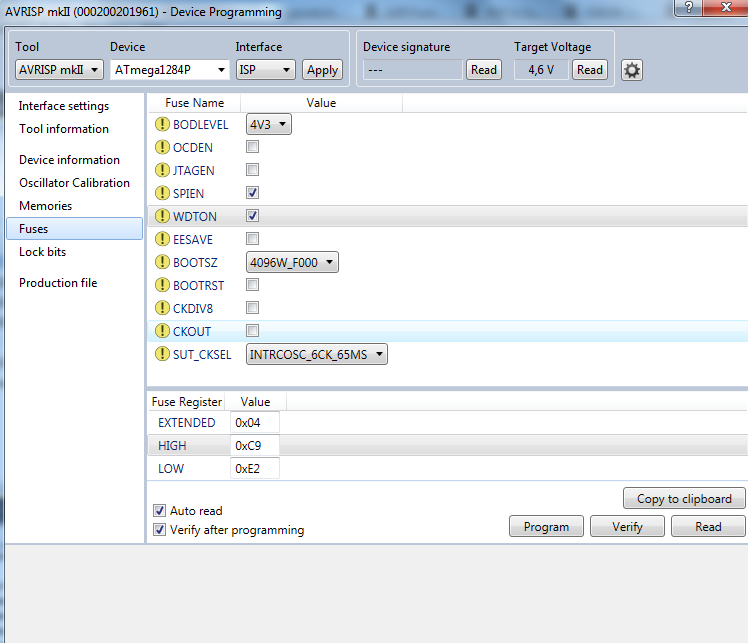Image resolution: width=748 pixels, height=643 pixels.
Task: Click the warning icon beside SPIEN
Action: (x=162, y=193)
